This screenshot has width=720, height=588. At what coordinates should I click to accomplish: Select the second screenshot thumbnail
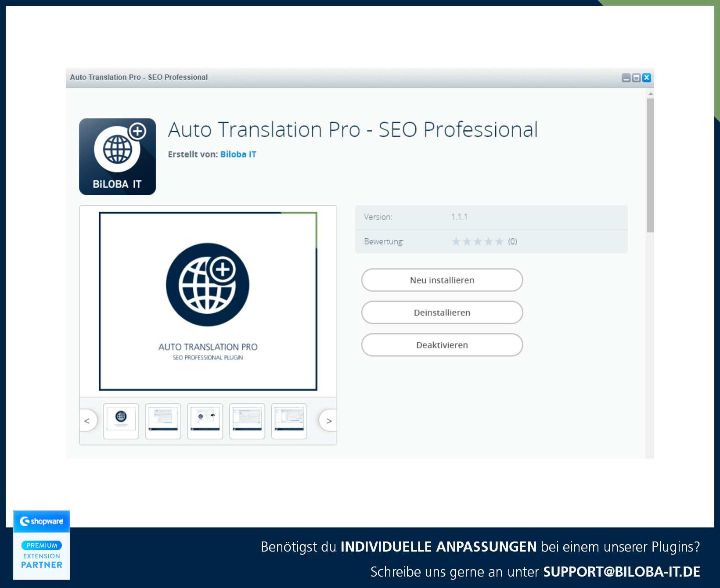pos(163,421)
